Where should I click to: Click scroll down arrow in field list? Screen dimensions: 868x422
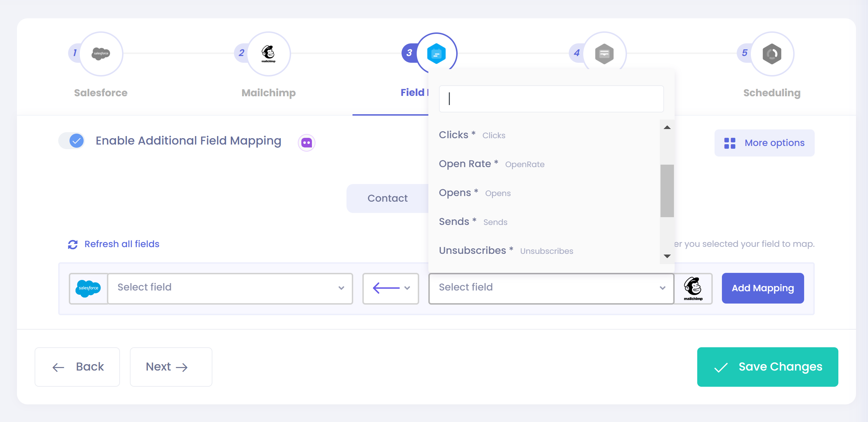667,256
